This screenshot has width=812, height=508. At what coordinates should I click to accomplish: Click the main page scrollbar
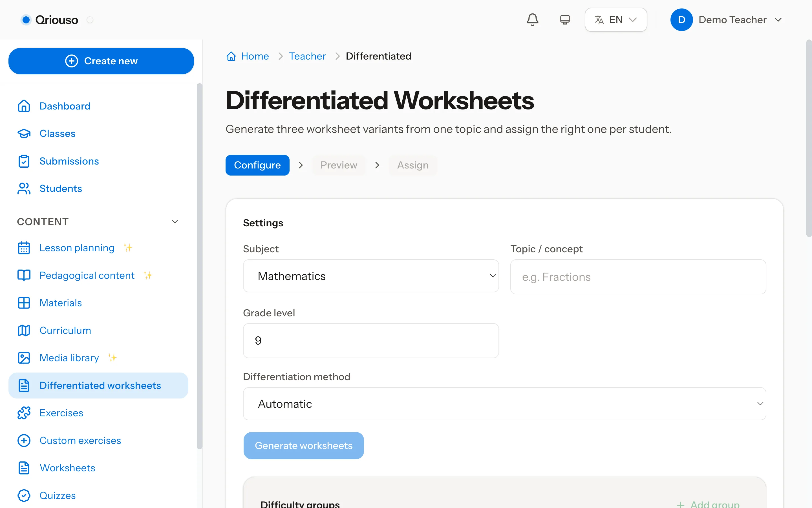(809, 138)
